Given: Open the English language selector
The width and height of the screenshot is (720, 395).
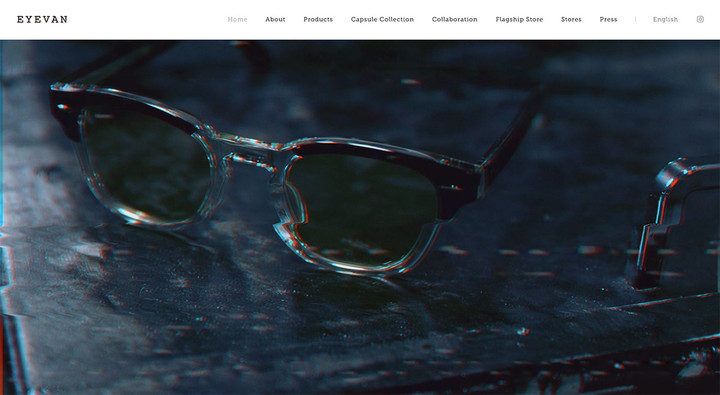Looking at the screenshot, I should click(665, 19).
